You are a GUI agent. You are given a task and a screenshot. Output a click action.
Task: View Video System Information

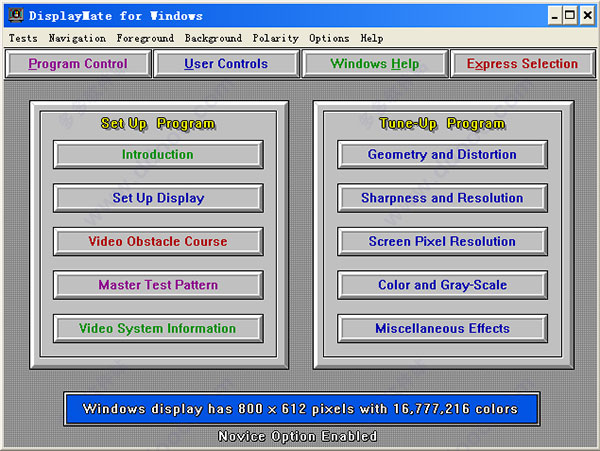158,329
